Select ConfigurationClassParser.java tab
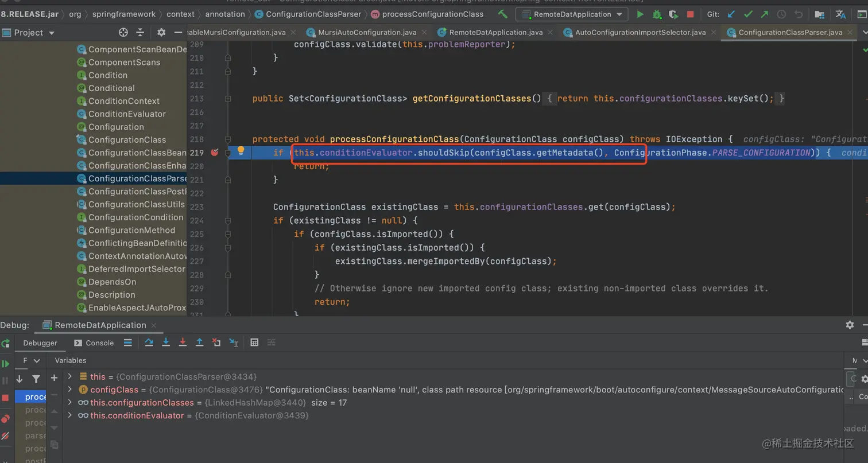 (x=790, y=32)
